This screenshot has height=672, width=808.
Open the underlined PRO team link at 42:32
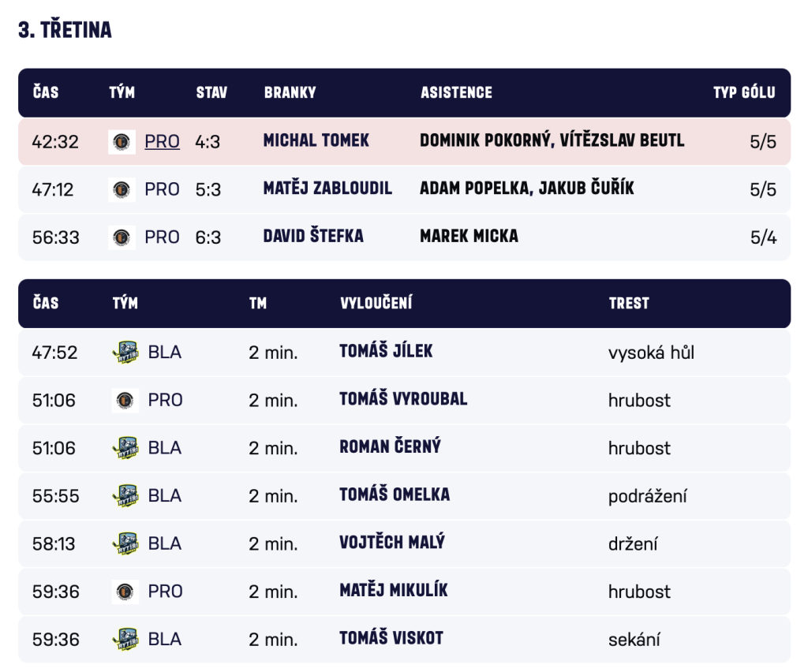162,142
